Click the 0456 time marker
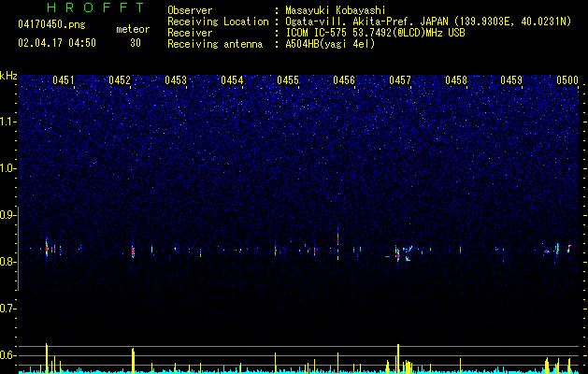The width and height of the screenshot is (588, 374). pyautogui.click(x=344, y=79)
